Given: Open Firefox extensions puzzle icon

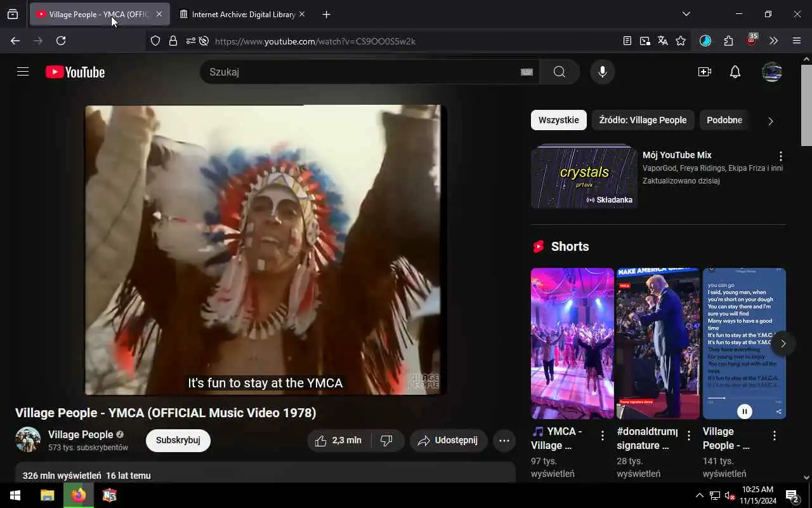Looking at the screenshot, I should [728, 41].
